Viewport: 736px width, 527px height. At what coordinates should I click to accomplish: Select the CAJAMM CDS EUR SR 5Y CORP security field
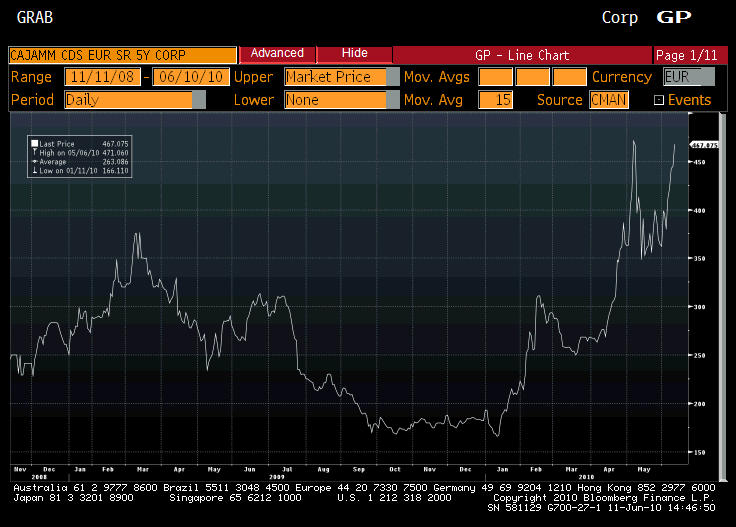(123, 55)
